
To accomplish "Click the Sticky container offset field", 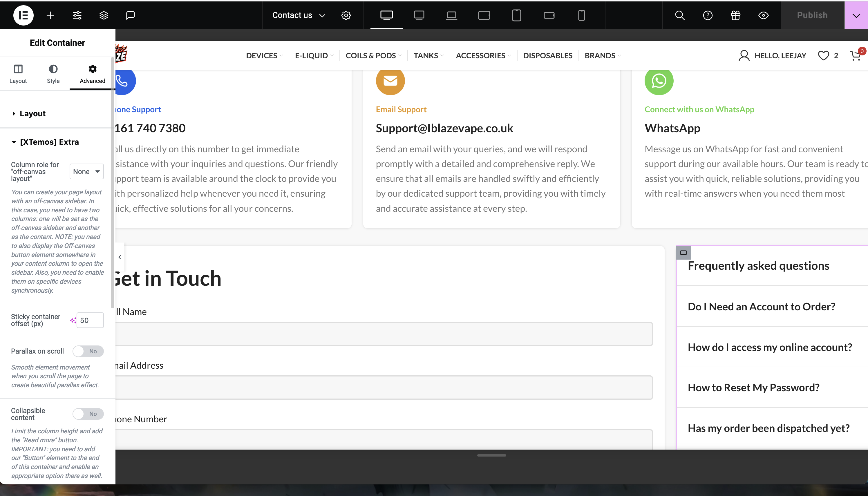I will pyautogui.click(x=90, y=320).
